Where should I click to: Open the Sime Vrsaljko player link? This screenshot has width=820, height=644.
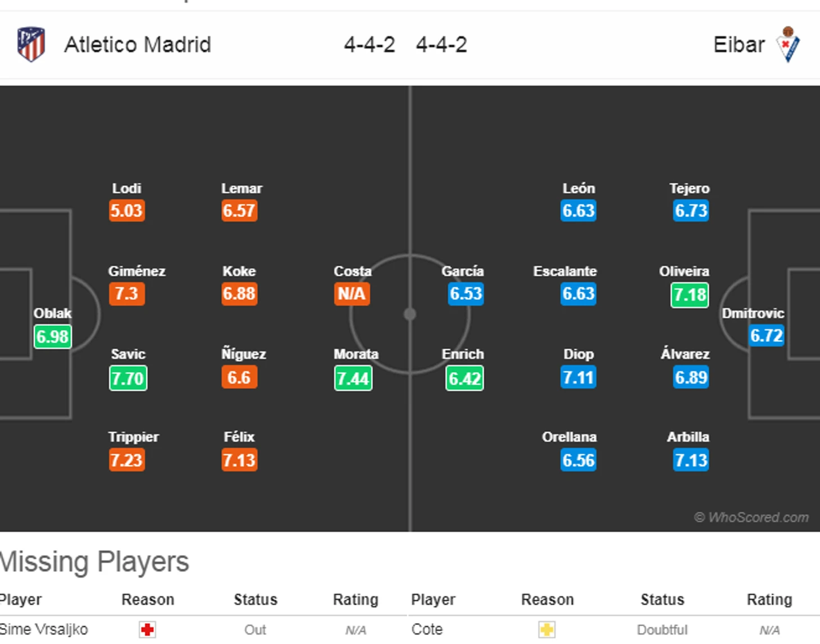coord(44,629)
